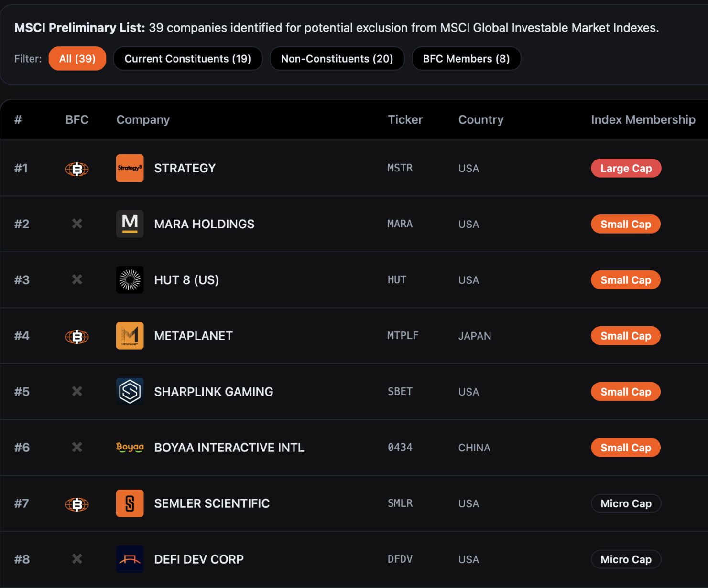Click the BFC globe icon for Strategy
Image resolution: width=708 pixels, height=588 pixels.
click(76, 168)
